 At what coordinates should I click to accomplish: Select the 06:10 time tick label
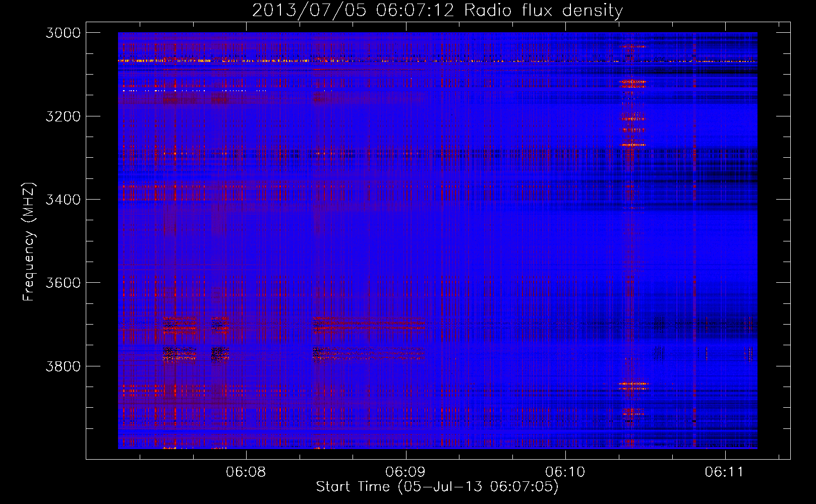[x=565, y=472]
